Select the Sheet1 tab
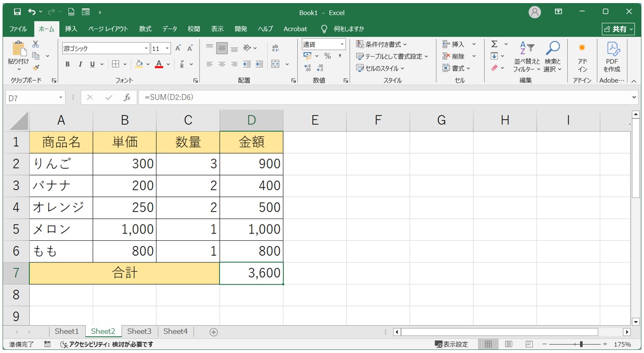This screenshot has height=353, width=644. (x=67, y=331)
